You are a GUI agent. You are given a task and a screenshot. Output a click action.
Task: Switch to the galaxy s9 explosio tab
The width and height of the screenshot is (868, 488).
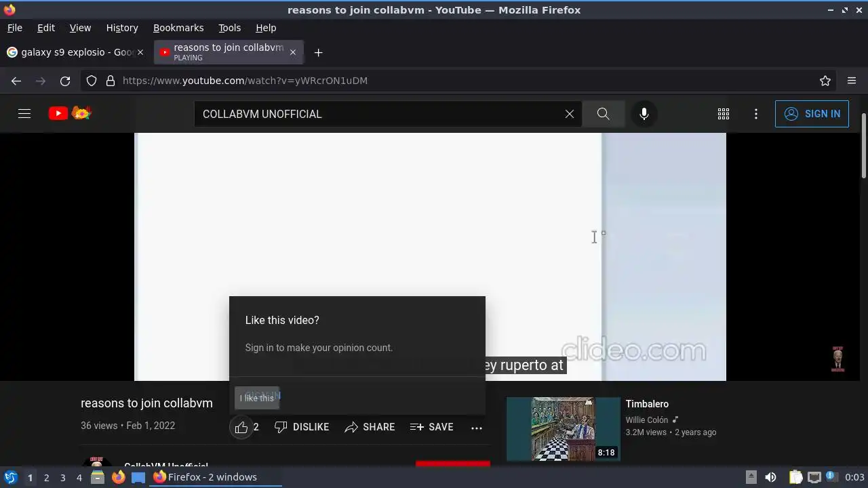pyautogui.click(x=75, y=52)
